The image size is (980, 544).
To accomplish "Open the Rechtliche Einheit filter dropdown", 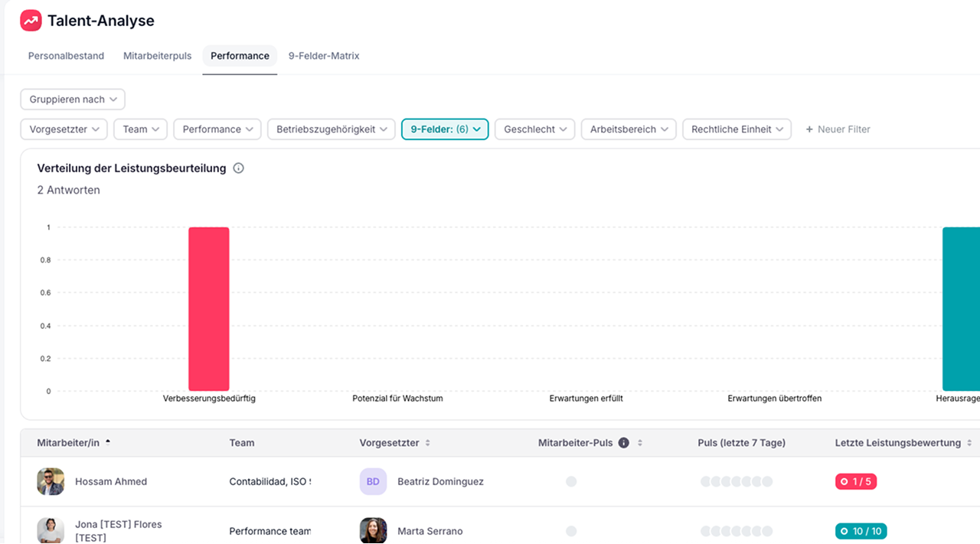I will click(737, 129).
